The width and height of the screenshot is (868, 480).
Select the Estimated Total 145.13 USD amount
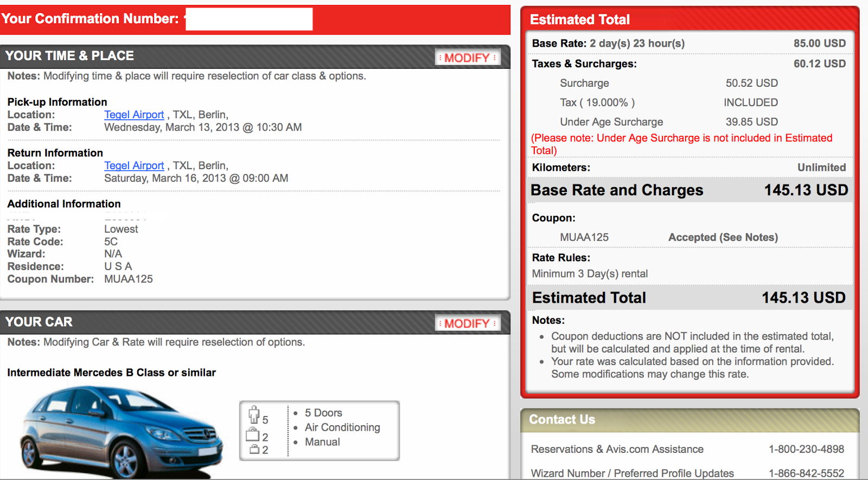click(803, 298)
